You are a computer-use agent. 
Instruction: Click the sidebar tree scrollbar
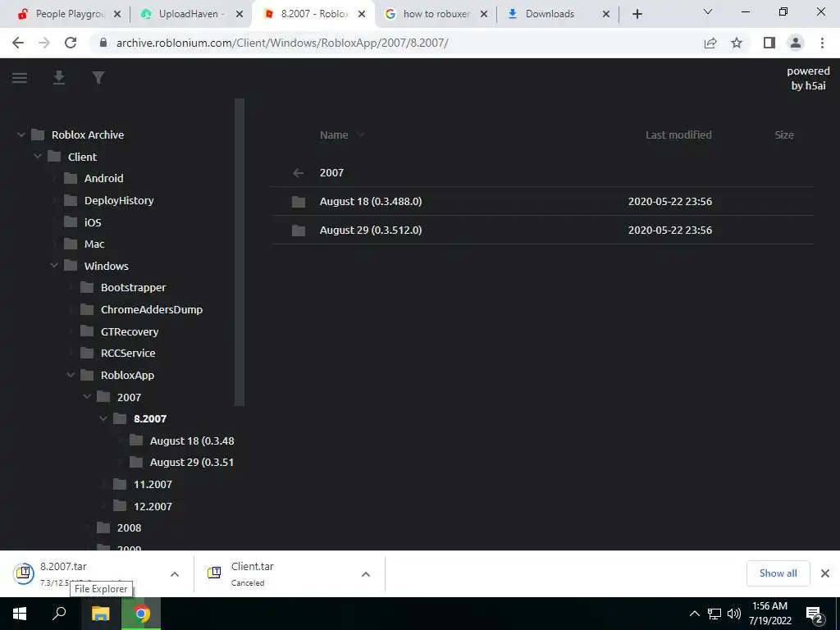[x=240, y=252]
